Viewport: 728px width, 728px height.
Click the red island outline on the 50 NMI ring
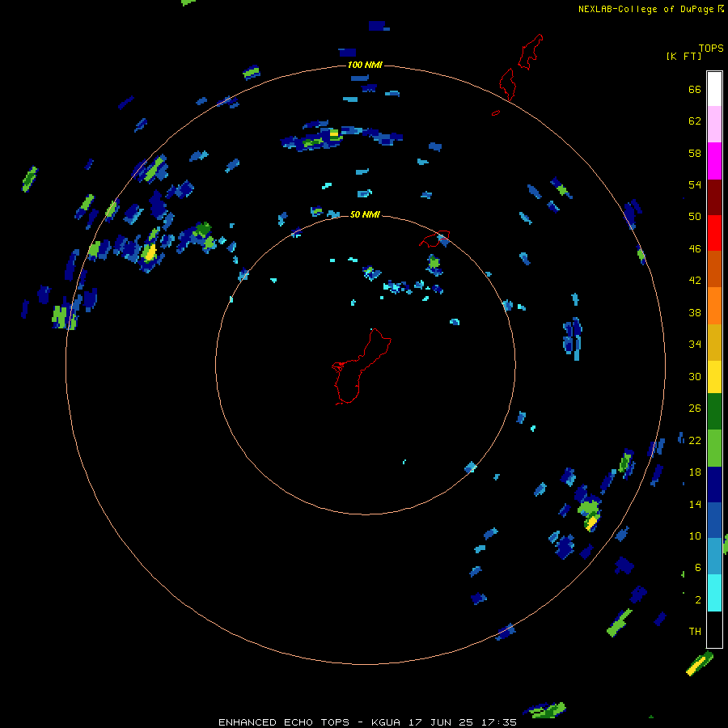(x=434, y=239)
